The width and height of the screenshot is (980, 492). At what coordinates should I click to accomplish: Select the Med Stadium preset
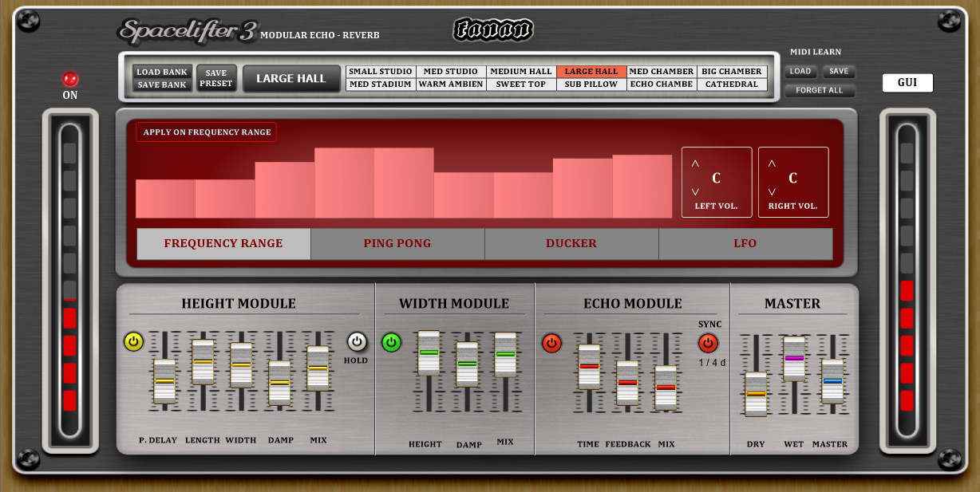pyautogui.click(x=381, y=85)
